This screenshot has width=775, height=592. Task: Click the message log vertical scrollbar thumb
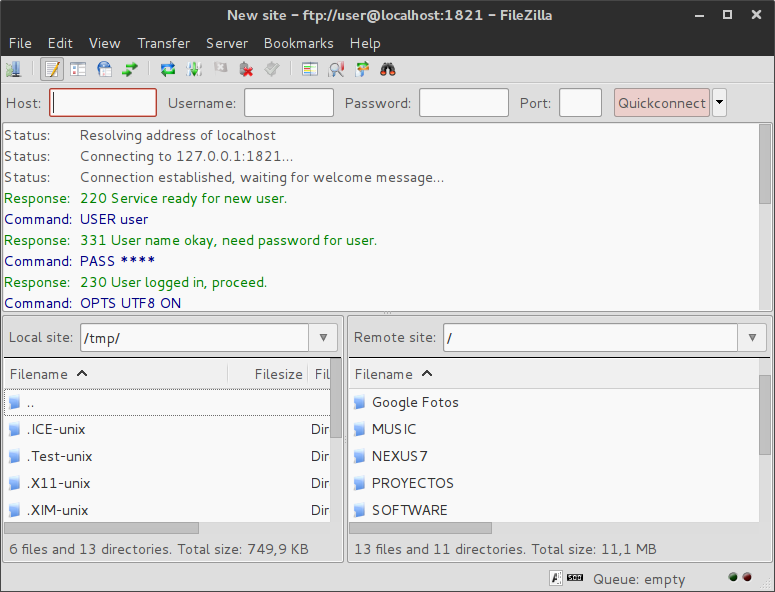point(765,164)
